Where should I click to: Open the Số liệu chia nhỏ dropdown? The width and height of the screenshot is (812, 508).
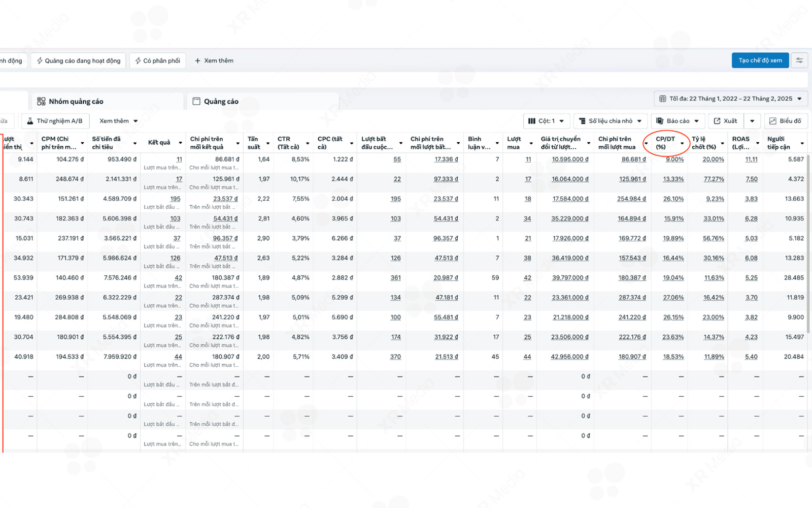pyautogui.click(x=611, y=121)
